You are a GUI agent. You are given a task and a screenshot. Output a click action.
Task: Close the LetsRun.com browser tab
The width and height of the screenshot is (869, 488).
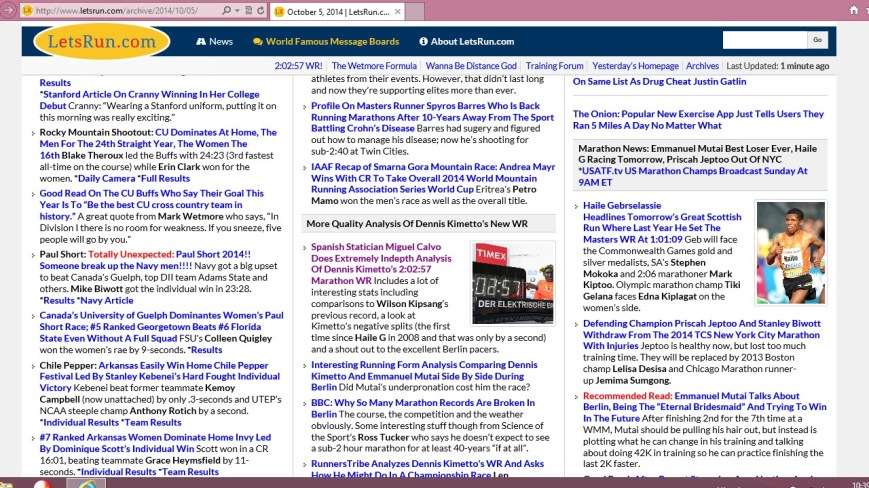(x=396, y=11)
